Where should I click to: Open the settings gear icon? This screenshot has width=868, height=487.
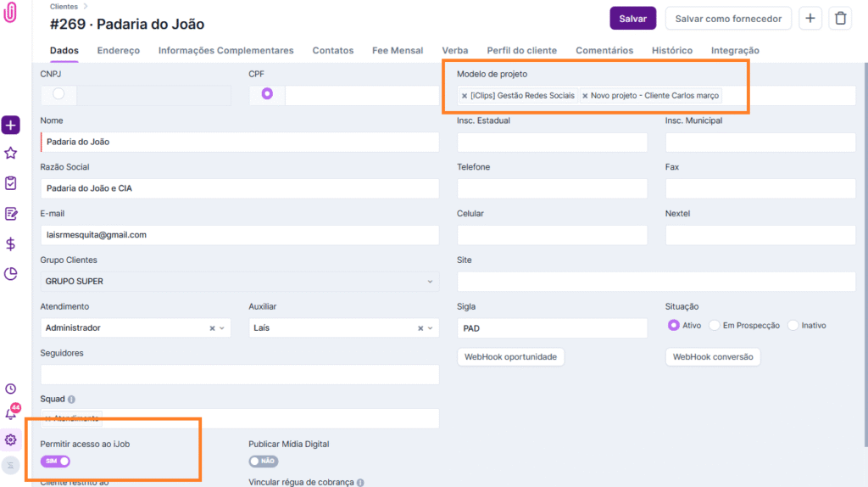pos(10,439)
